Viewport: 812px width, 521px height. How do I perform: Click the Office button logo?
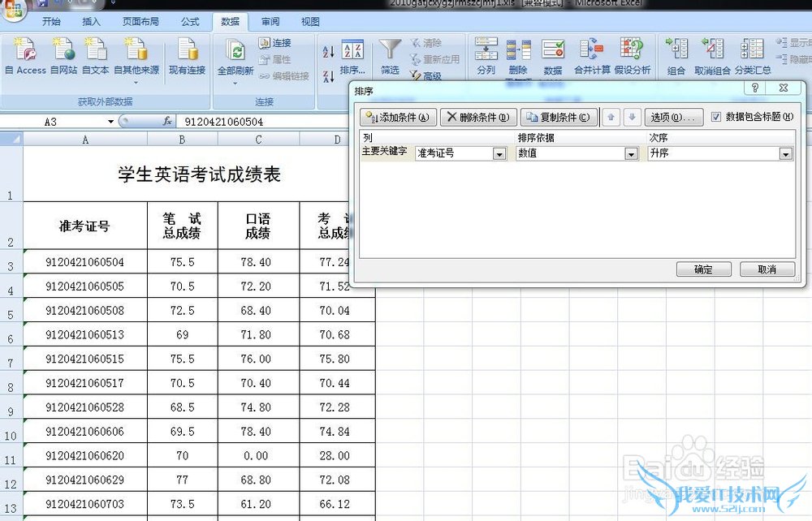click(12, 9)
